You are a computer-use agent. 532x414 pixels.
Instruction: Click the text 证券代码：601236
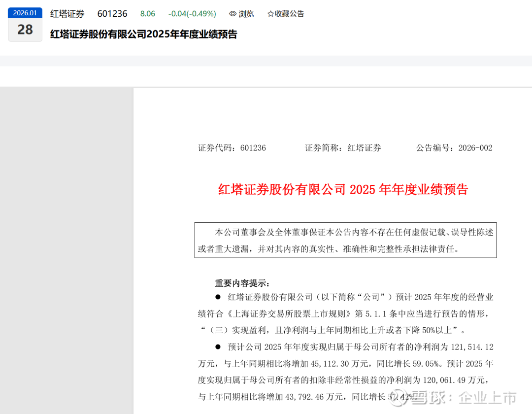(x=232, y=148)
